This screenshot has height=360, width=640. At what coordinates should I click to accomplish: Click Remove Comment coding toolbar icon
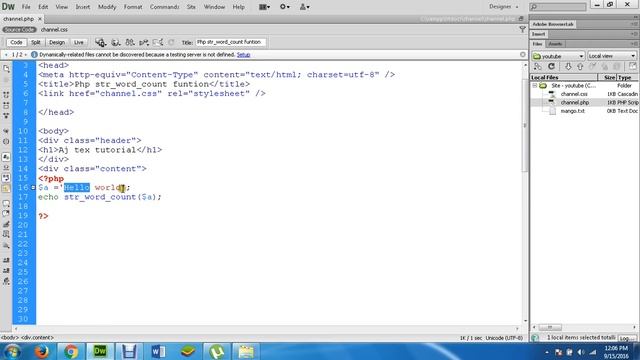click(6, 213)
